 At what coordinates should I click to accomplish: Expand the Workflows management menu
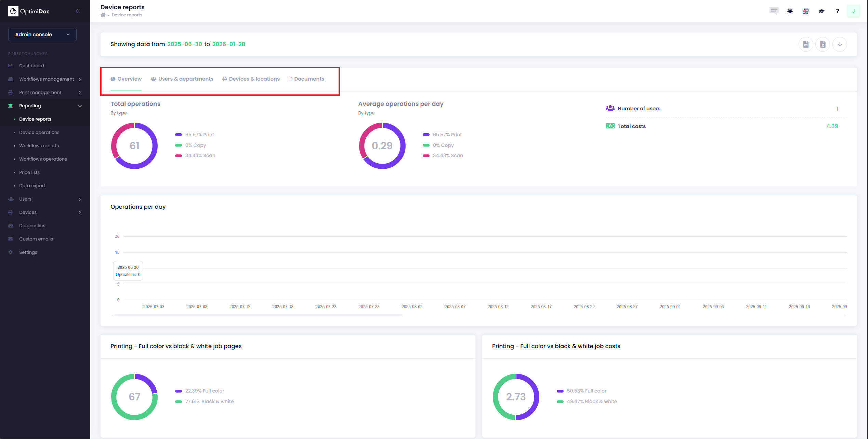tap(47, 79)
